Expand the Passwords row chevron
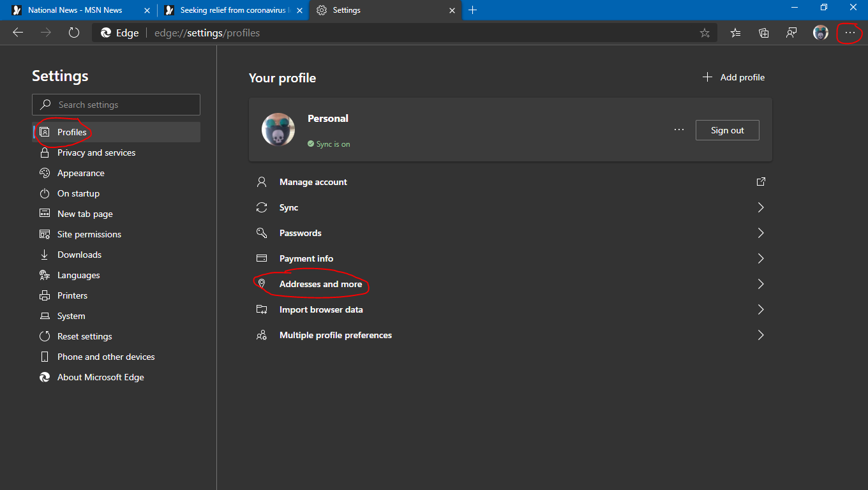 (761, 233)
